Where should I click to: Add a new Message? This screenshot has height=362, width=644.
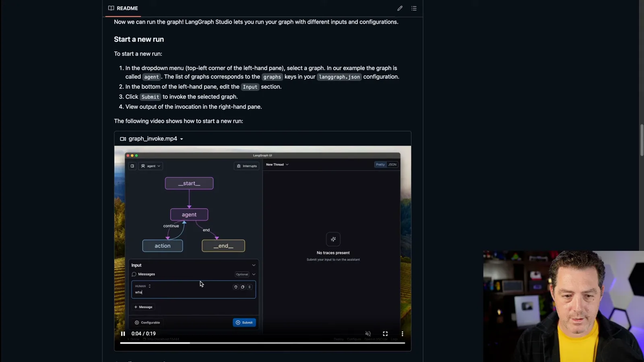click(x=143, y=307)
